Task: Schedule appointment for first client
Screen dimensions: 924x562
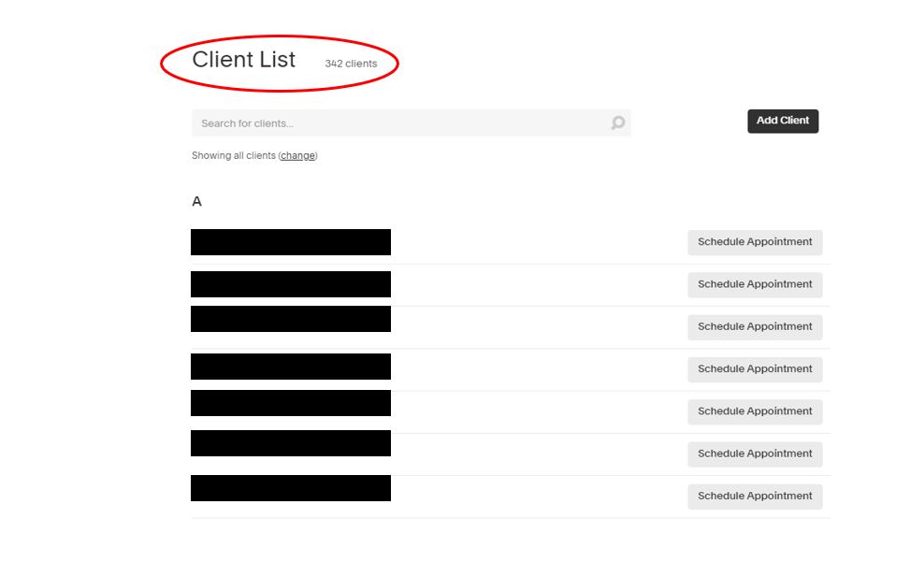Action: [x=755, y=242]
